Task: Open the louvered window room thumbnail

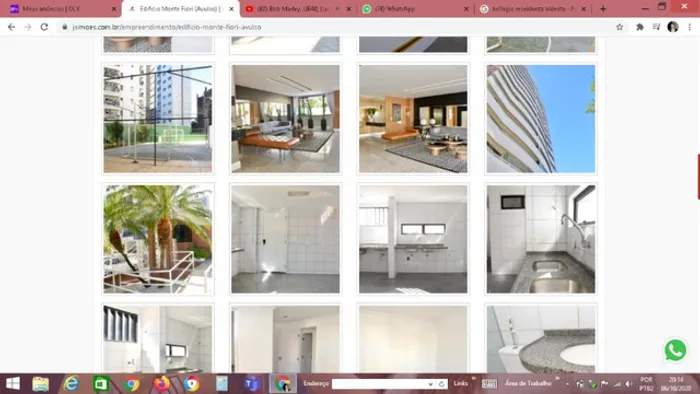Action: coord(158,338)
